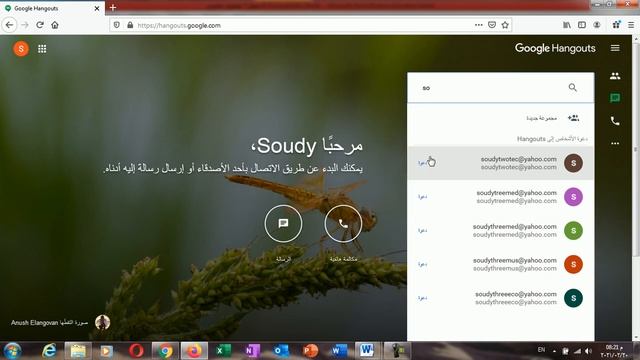
Task: Select contact soudythreeeco@yahoo.com
Action: (500, 298)
